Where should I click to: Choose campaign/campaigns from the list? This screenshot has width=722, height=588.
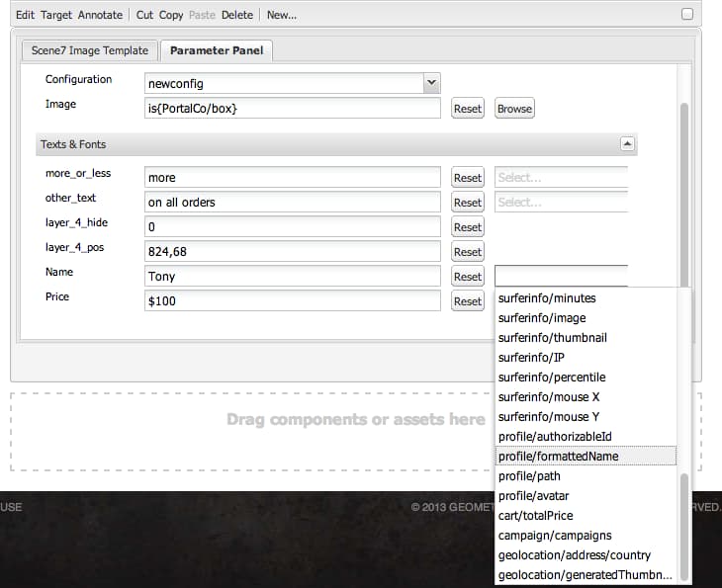pyautogui.click(x=586, y=536)
